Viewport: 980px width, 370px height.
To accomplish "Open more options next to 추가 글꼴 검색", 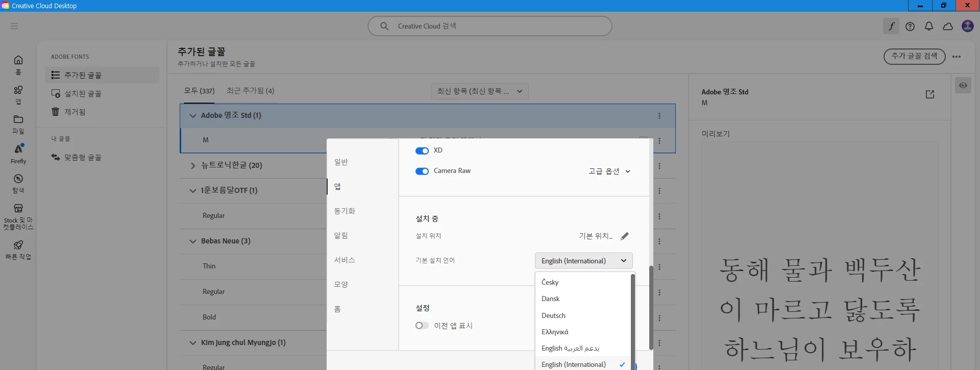I will 957,57.
